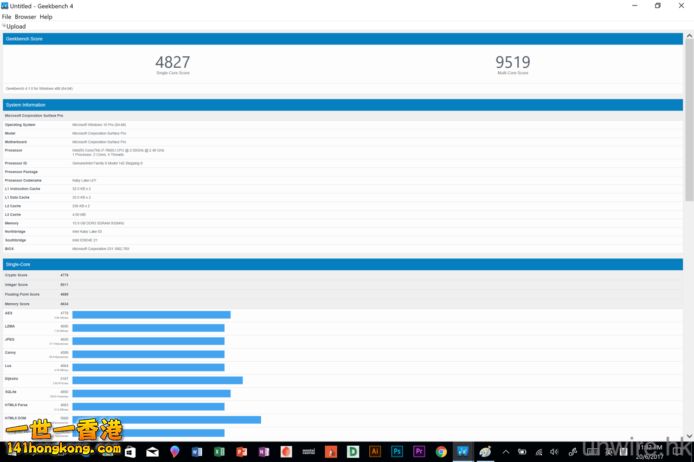Launch Adobe Illustrator from taskbar

pyautogui.click(x=375, y=452)
